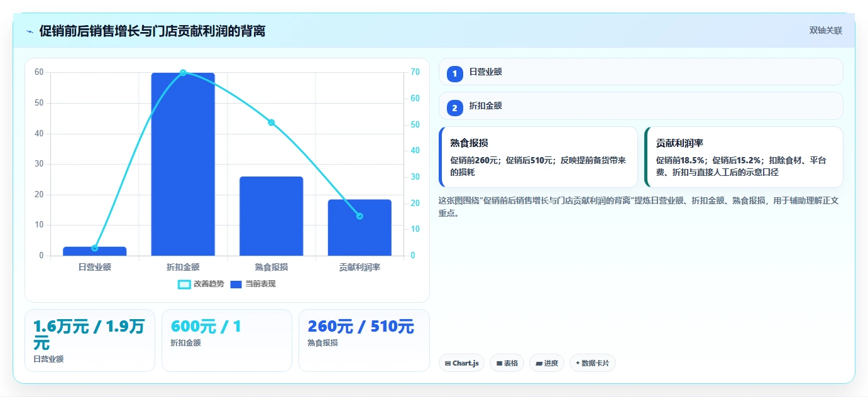Toggle the 当前表现 legend swatch
The width and height of the screenshot is (868, 397).
236,285
